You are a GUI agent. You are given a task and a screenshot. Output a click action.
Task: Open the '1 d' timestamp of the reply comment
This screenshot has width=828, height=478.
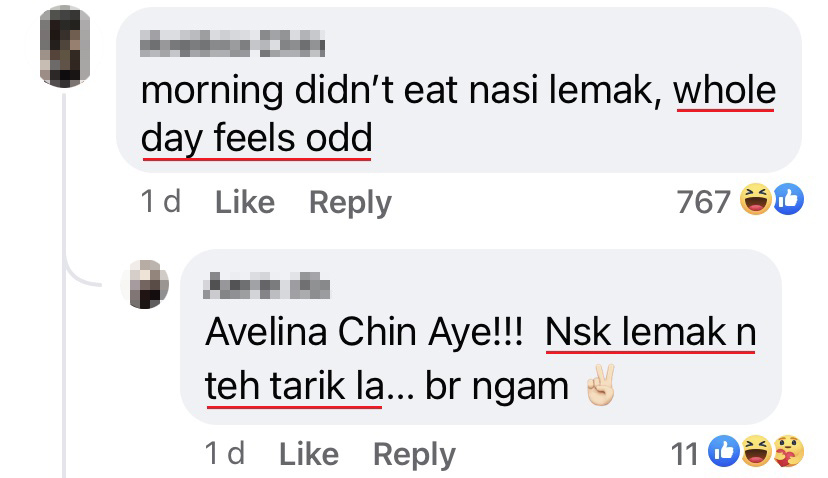pyautogui.click(x=224, y=454)
